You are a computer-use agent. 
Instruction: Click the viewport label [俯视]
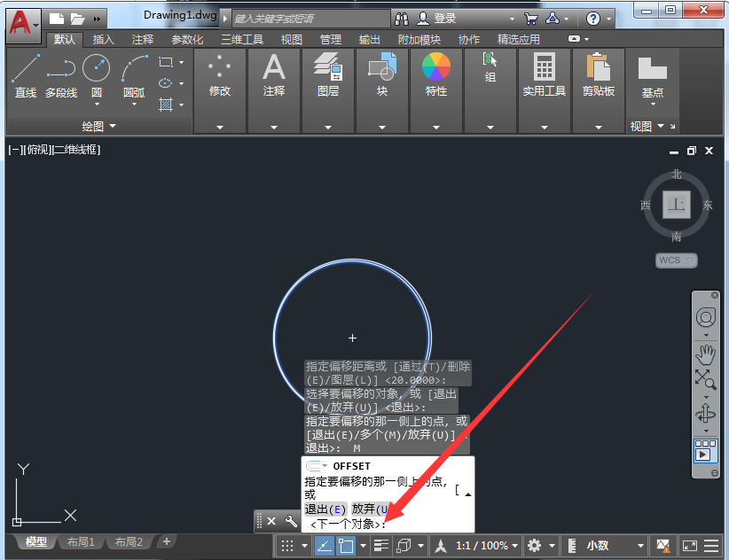(37, 150)
